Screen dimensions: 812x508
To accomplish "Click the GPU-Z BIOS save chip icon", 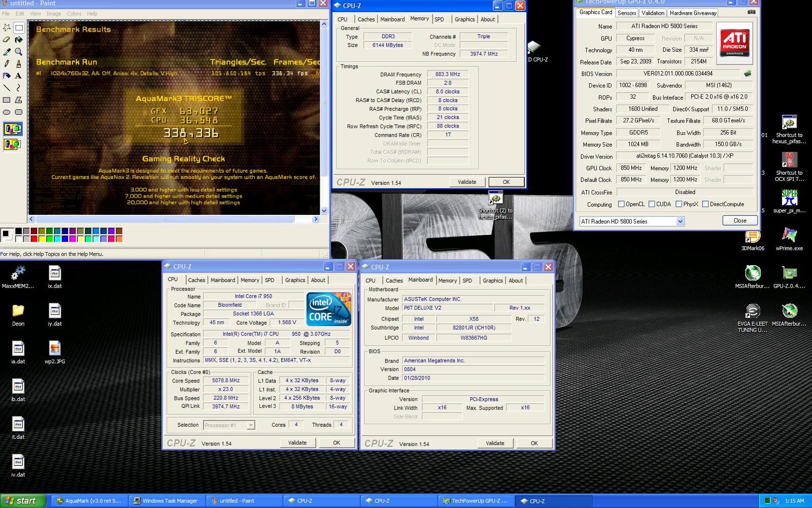I will [x=748, y=74].
